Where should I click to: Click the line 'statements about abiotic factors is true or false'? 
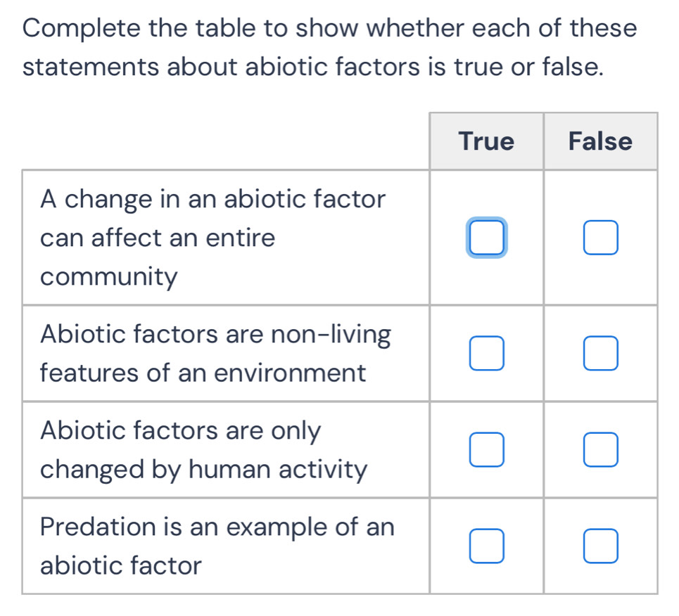[312, 67]
